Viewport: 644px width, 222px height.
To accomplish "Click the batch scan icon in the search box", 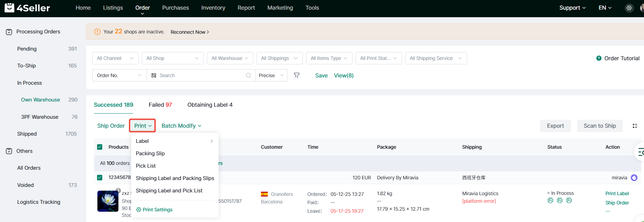I will (154, 75).
